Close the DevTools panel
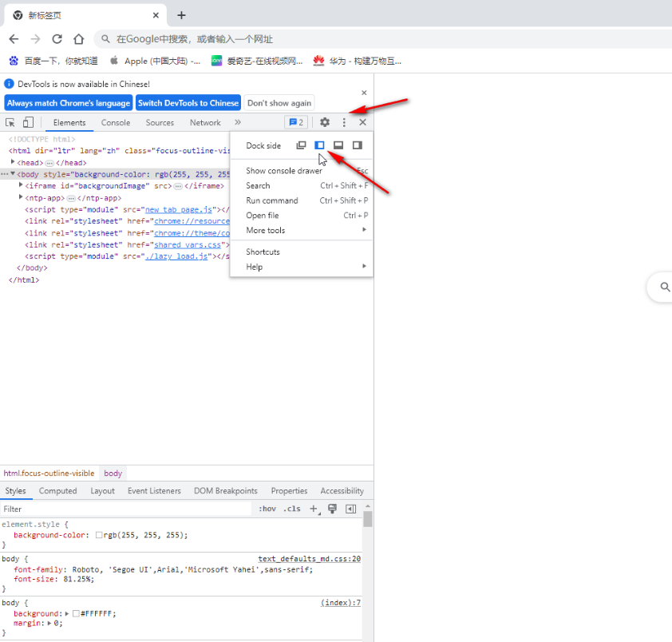 coord(362,122)
